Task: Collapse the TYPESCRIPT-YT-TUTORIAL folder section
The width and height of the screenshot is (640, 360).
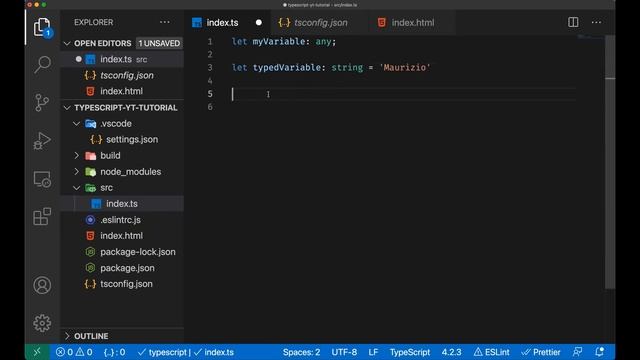Action: coord(67,108)
